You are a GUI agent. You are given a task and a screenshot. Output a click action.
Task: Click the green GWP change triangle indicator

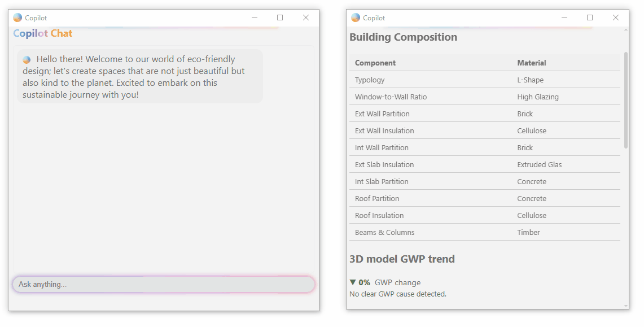[352, 282]
